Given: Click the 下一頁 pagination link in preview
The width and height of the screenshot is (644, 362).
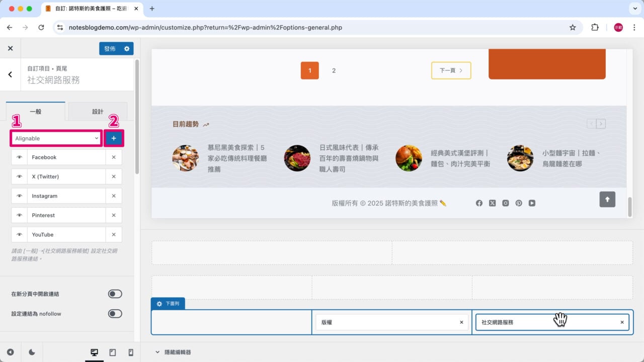Looking at the screenshot, I should pyautogui.click(x=451, y=70).
